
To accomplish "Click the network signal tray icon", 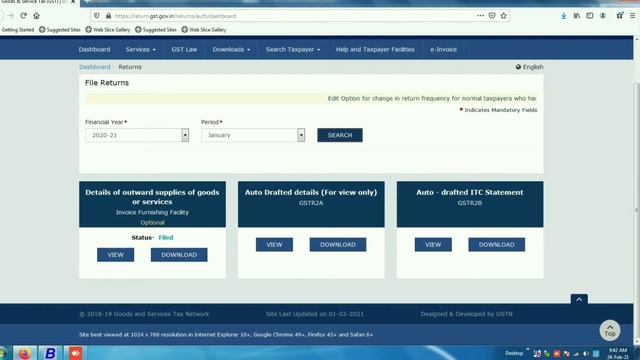I will pyautogui.click(x=576, y=354).
